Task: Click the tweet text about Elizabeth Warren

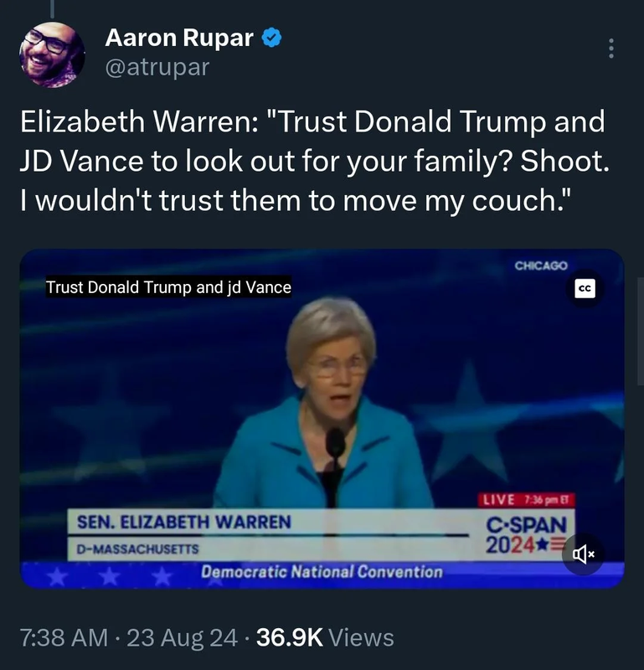Action: [315, 161]
